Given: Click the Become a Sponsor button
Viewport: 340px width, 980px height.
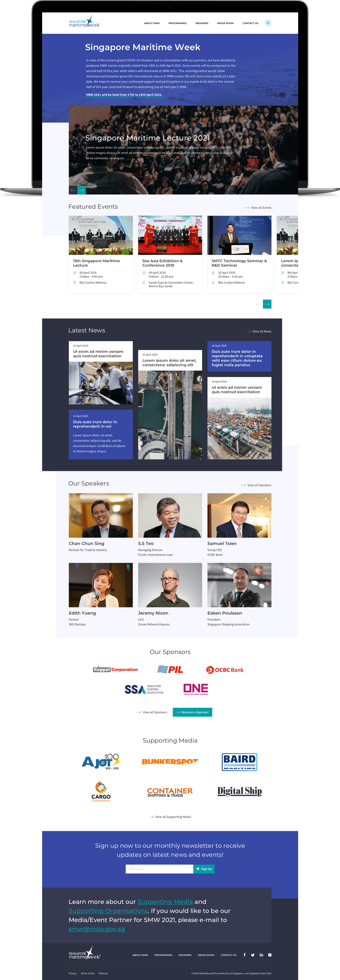Looking at the screenshot, I should [192, 712].
